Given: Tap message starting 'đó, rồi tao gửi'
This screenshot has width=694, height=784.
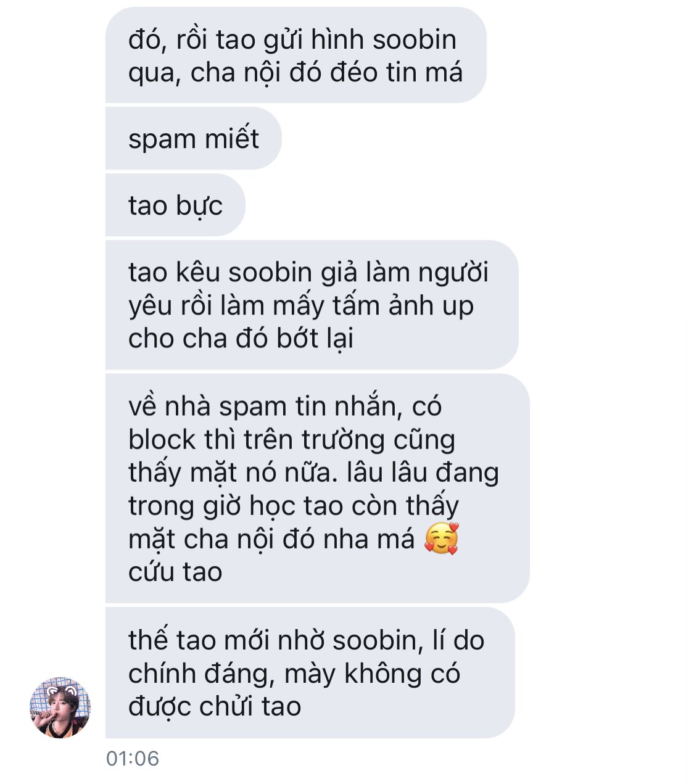Looking at the screenshot, I should 296,56.
